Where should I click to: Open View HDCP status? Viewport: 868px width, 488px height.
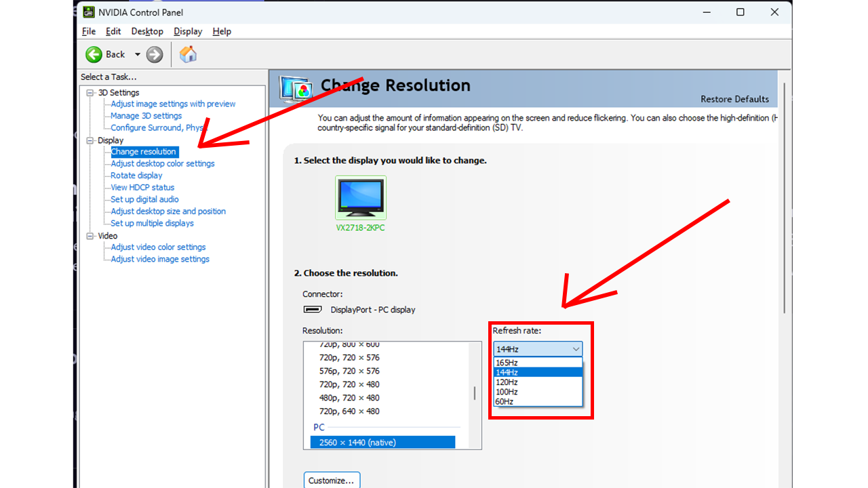[142, 188]
